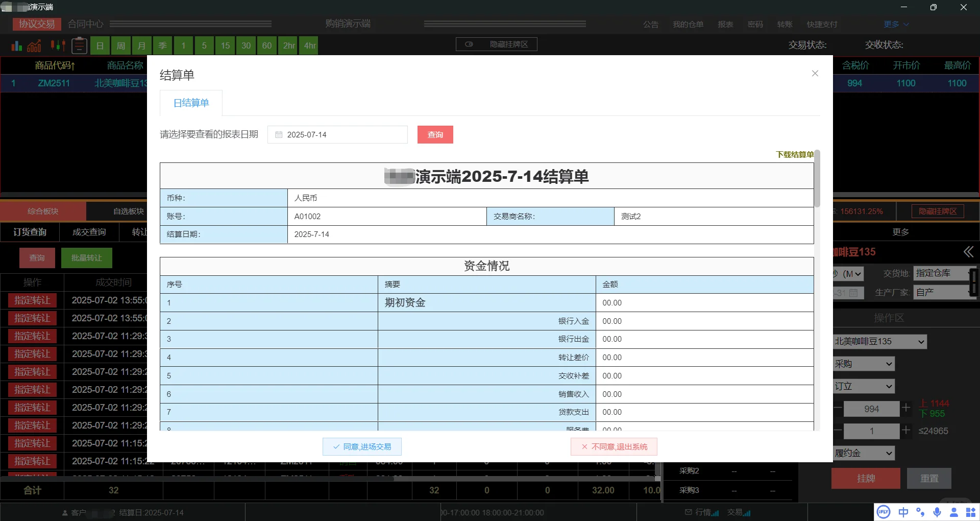Click the iFly input method logo

[x=884, y=512]
